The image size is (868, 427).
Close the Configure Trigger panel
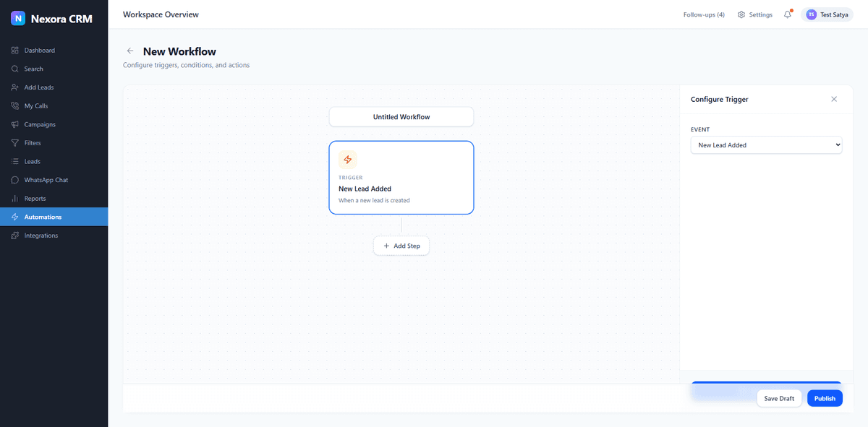coord(834,99)
